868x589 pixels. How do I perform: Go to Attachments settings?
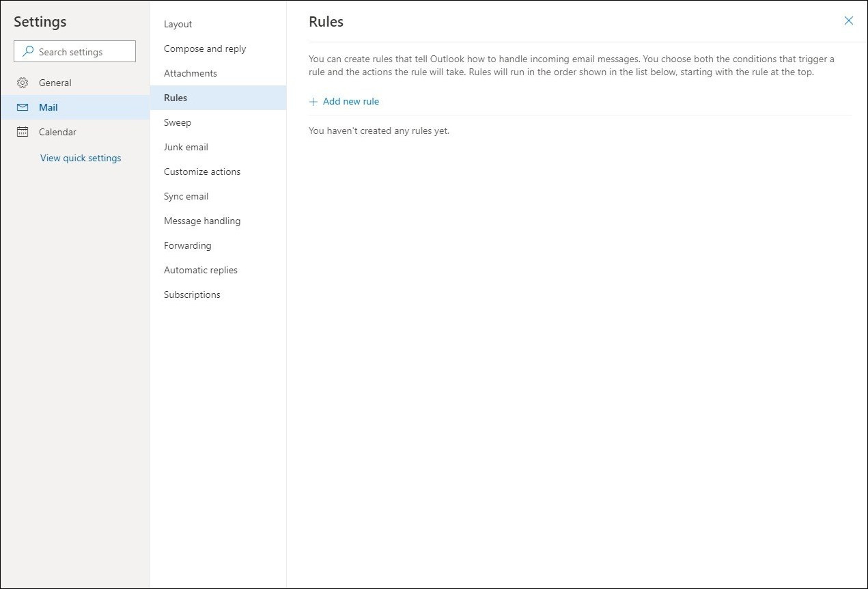click(x=219, y=73)
